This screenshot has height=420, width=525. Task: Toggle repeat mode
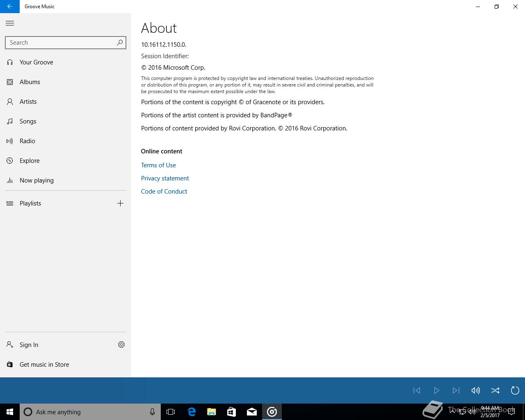(x=515, y=390)
